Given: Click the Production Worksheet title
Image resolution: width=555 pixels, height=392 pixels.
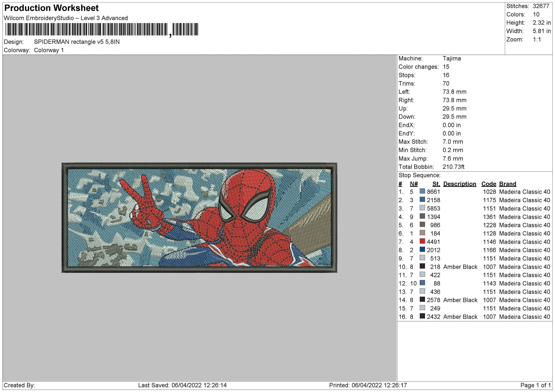Looking at the screenshot, I should tap(52, 8).
